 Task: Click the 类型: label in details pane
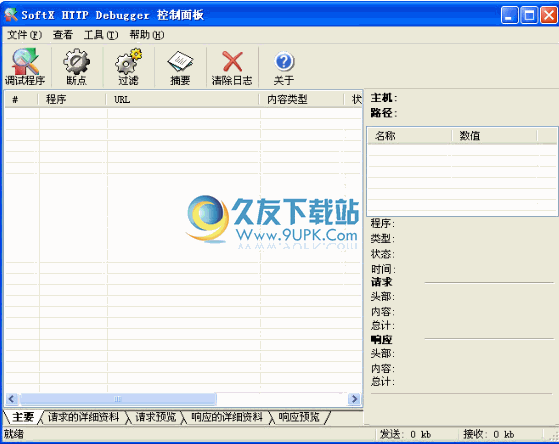383,239
